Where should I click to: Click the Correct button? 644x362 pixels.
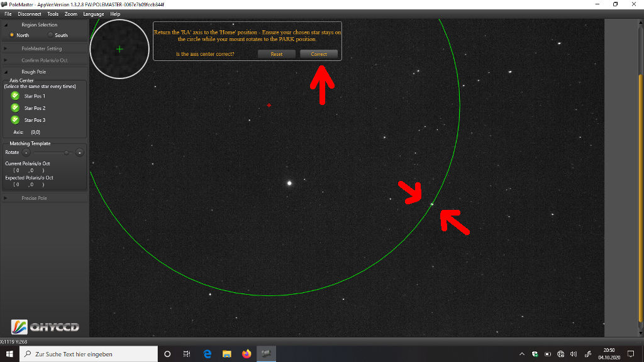click(319, 54)
